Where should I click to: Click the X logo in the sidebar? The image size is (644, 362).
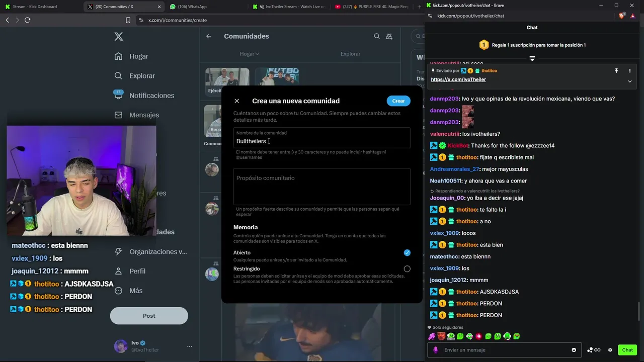[118, 36]
